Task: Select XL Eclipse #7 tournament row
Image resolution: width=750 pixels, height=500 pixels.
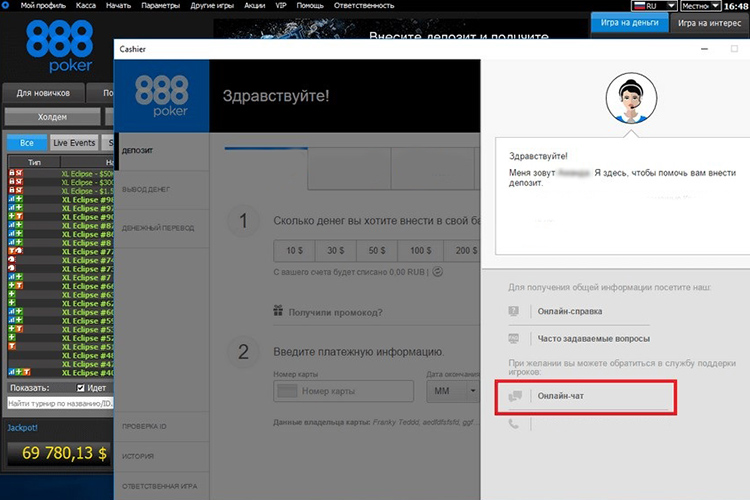Action: point(60,278)
